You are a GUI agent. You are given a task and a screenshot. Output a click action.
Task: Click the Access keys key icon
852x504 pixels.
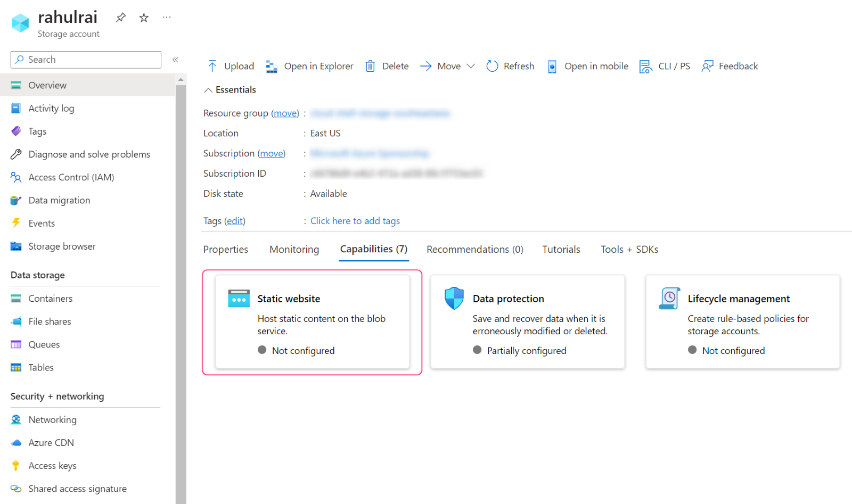click(16, 466)
